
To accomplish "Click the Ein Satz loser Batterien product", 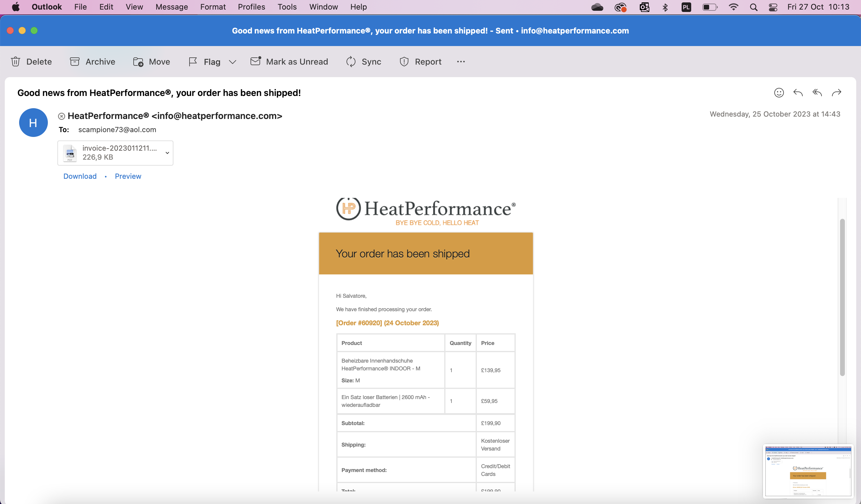I will (x=385, y=401).
